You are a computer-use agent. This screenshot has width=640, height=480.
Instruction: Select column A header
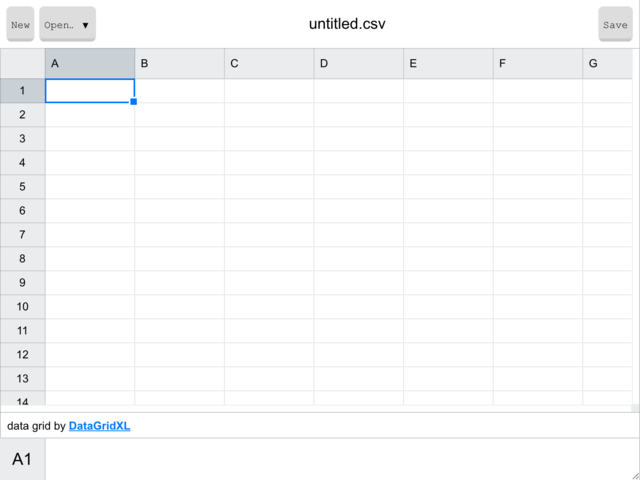pyautogui.click(x=90, y=64)
